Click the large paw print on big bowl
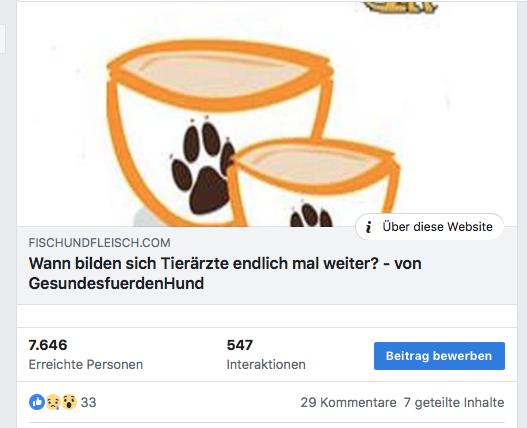The height and width of the screenshot is (428, 527). (x=202, y=165)
